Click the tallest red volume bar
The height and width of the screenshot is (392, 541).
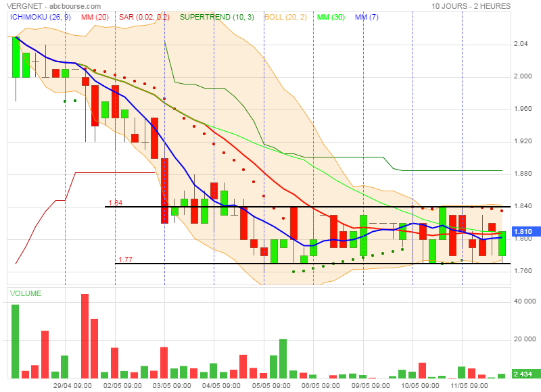(x=85, y=336)
